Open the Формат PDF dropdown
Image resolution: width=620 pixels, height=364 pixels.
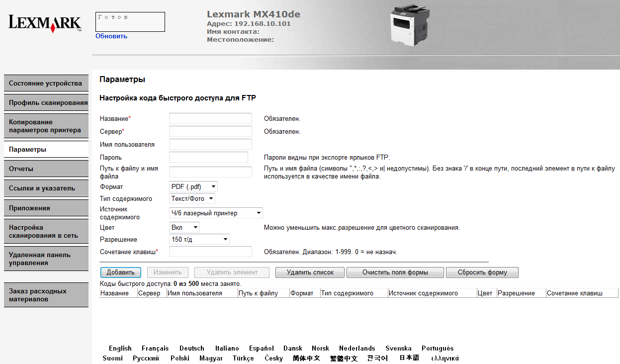193,187
